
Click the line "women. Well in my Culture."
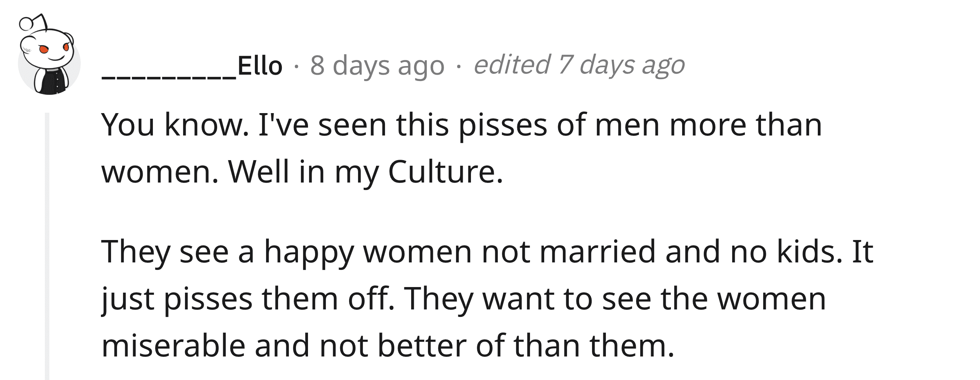pyautogui.click(x=302, y=172)
